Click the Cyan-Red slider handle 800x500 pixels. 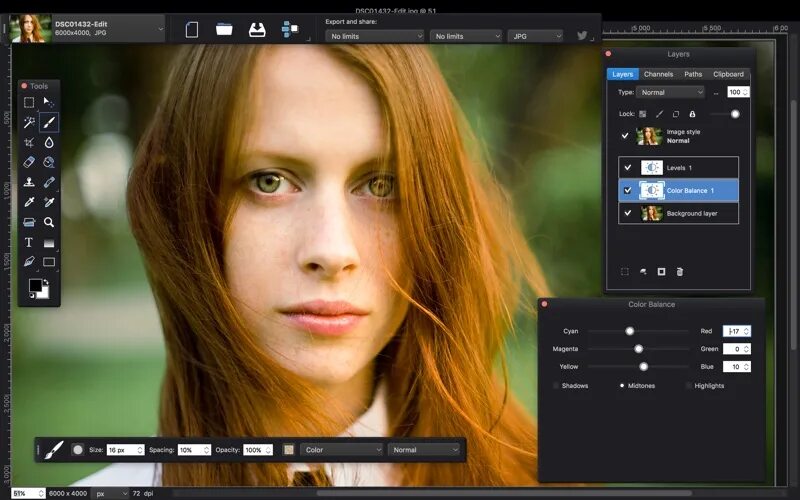(x=630, y=331)
